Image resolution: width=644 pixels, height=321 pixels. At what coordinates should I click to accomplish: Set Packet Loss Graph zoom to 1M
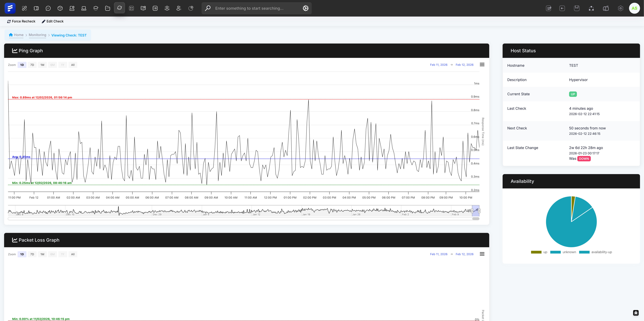click(x=42, y=254)
